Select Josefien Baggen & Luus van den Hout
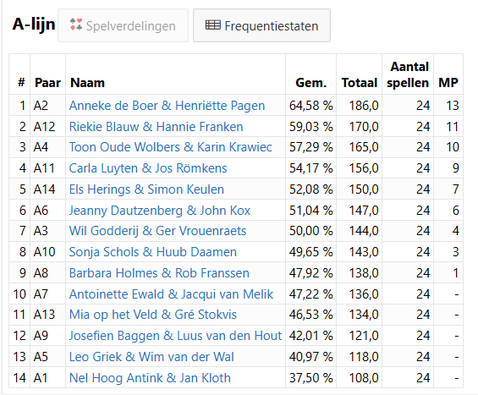478x395 pixels. point(175,335)
